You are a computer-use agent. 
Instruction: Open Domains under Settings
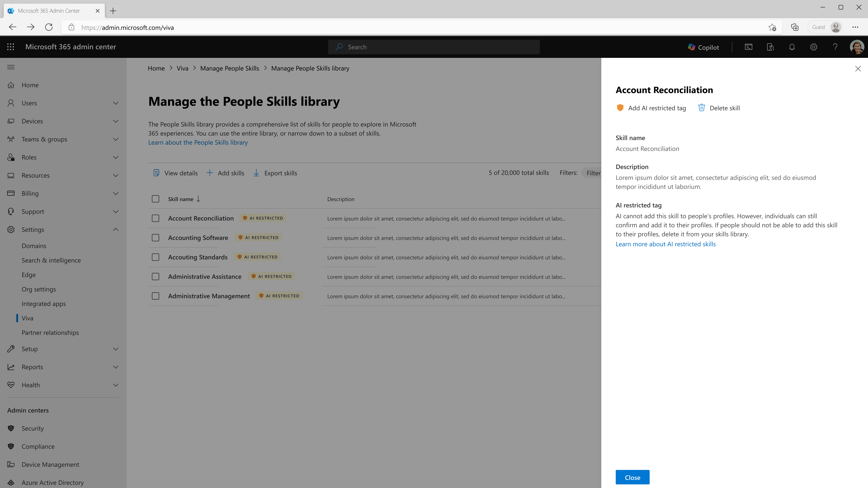(x=34, y=246)
